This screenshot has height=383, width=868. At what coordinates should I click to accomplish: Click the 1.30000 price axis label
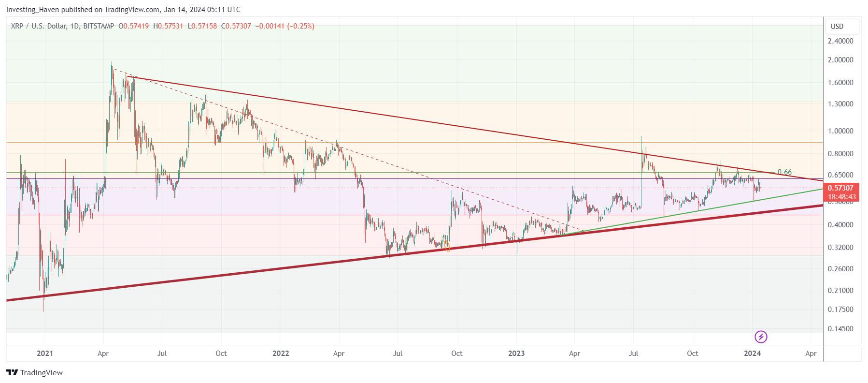(x=840, y=104)
